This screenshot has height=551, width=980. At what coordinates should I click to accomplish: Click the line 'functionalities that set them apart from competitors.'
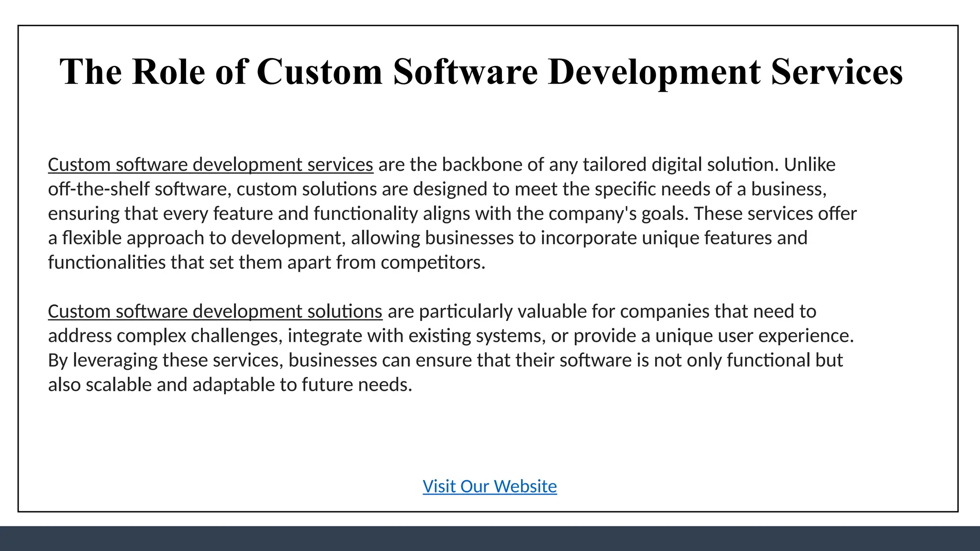click(267, 262)
